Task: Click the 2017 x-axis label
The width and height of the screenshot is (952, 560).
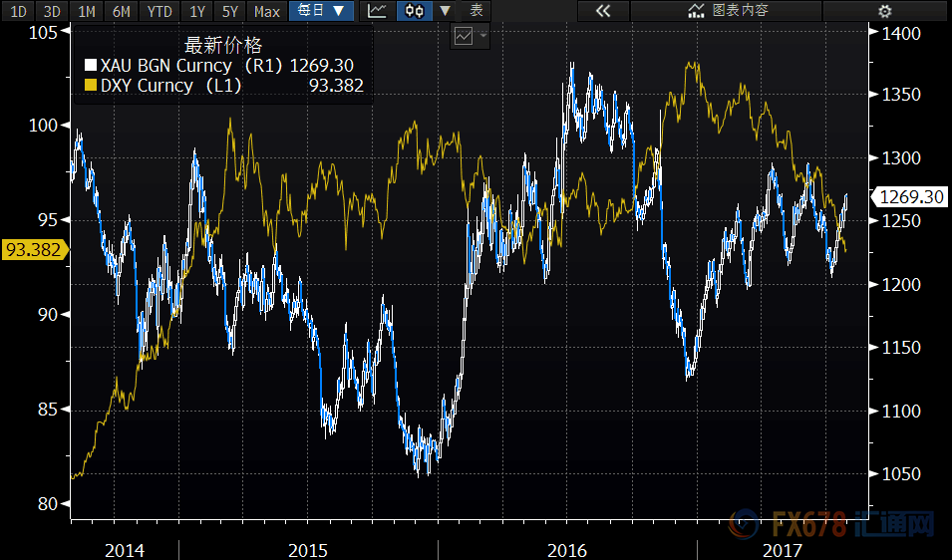Action: 783,550
